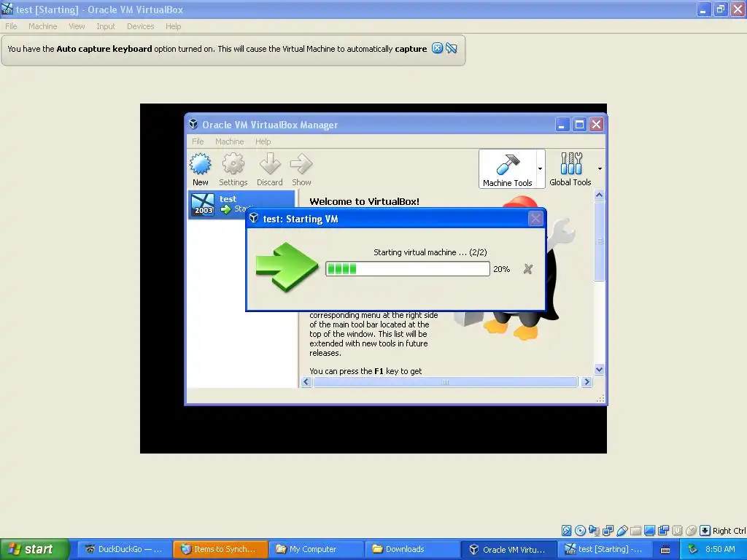Open the View menu

(x=76, y=26)
